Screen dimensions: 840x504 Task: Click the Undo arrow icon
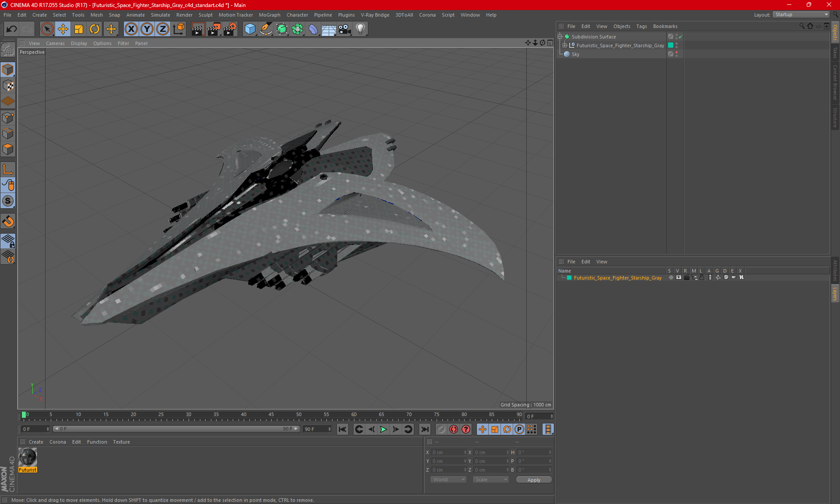(12, 29)
